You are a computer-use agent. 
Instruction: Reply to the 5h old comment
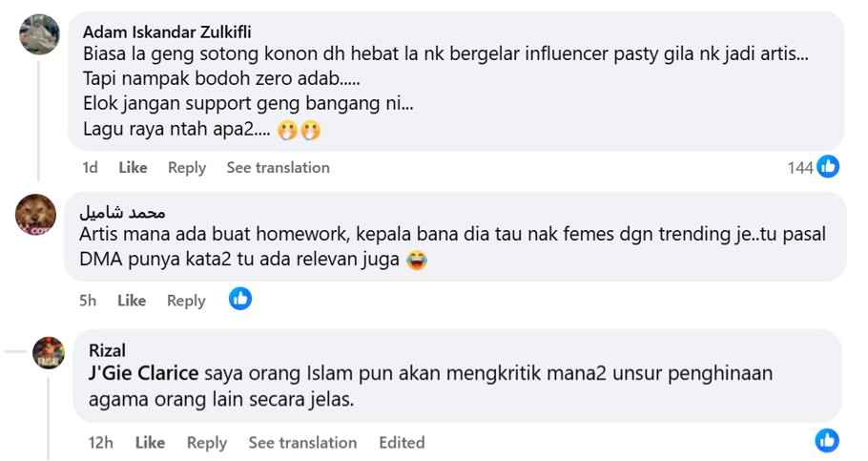pyautogui.click(x=186, y=300)
